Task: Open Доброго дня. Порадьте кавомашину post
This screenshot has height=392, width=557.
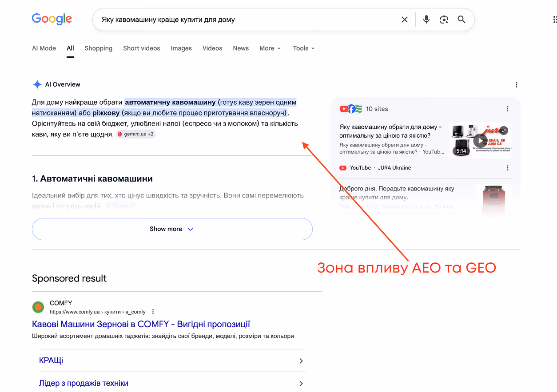Action: [x=397, y=193]
